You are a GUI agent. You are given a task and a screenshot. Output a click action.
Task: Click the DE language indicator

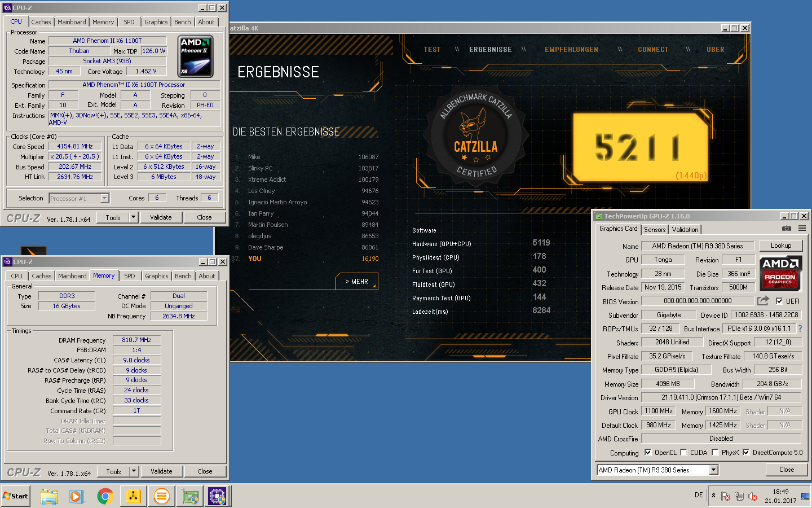(x=699, y=495)
